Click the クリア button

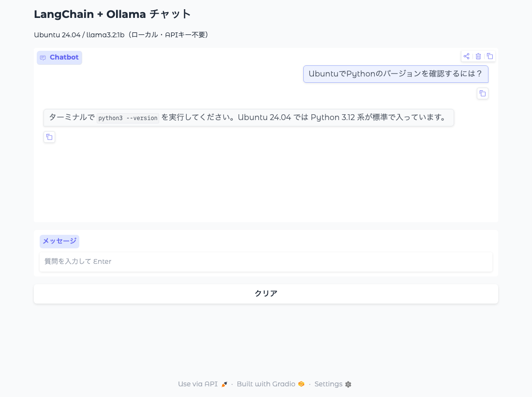(266, 294)
